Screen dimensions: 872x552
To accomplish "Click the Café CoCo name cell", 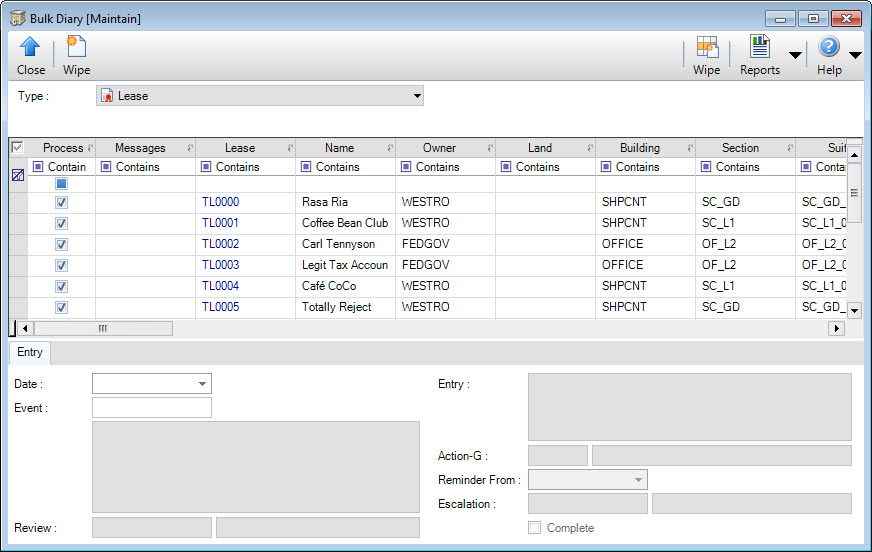I will (345, 286).
